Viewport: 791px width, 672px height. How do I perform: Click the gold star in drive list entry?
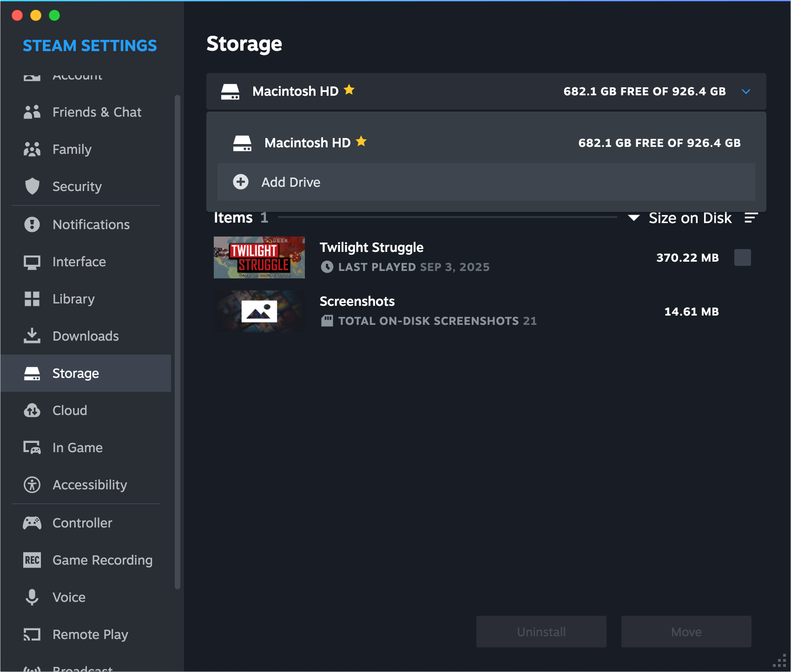pos(361,141)
